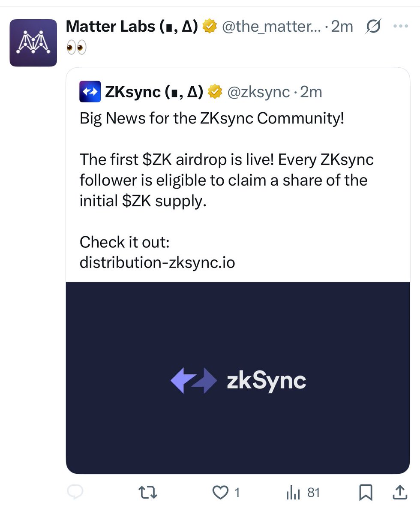Click the ZKsync small avatar icon

click(90, 92)
